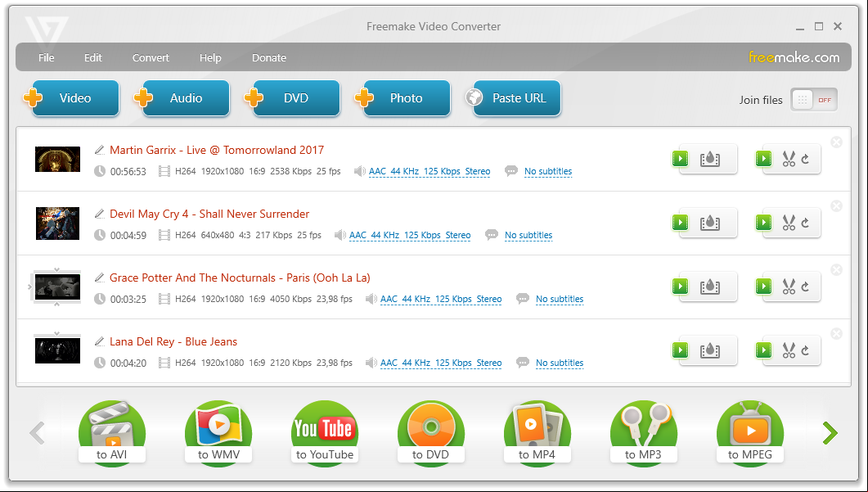
Task: Open watermark preview for Martin Garrix video
Action: 704,159
